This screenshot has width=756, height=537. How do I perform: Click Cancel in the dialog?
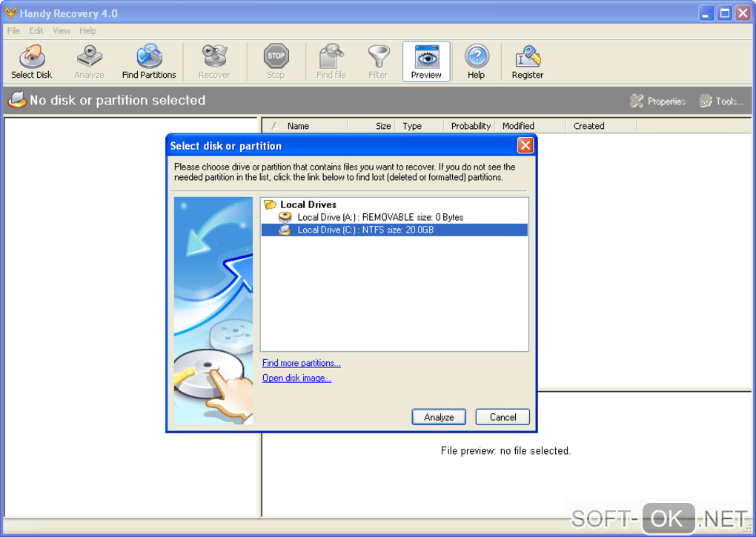tap(503, 417)
